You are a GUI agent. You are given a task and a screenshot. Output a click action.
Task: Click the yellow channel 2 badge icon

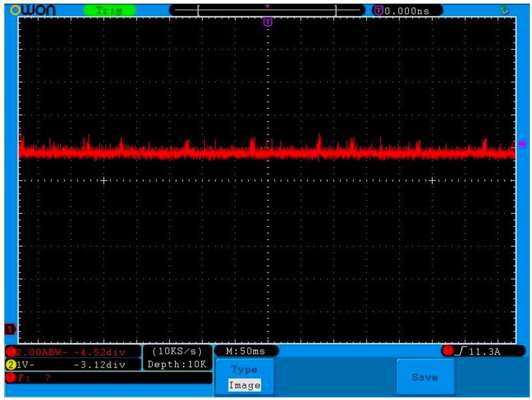pos(10,365)
